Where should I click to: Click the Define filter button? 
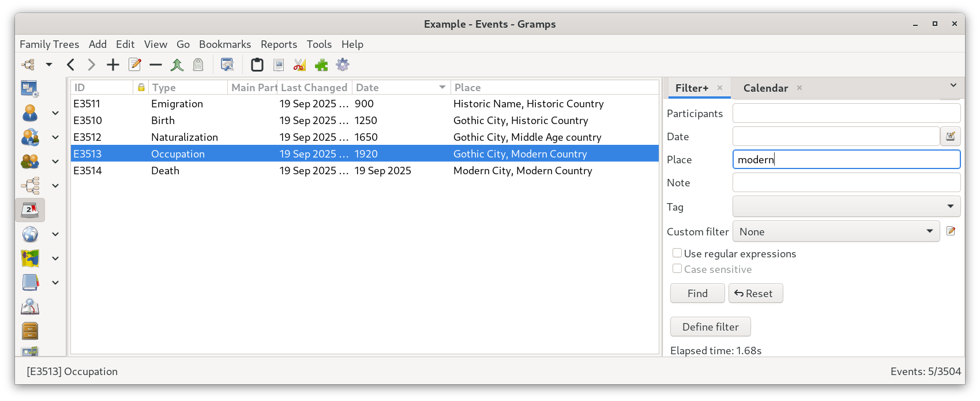click(x=710, y=327)
